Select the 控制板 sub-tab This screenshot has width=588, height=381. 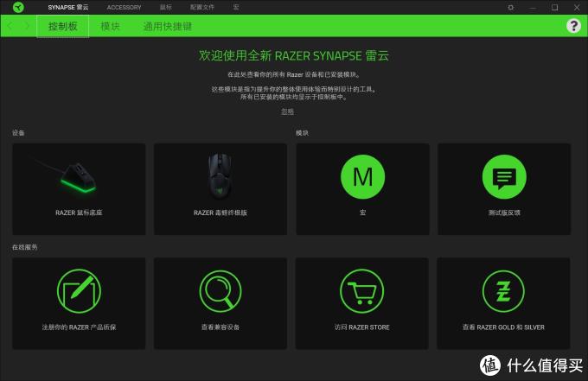(62, 26)
